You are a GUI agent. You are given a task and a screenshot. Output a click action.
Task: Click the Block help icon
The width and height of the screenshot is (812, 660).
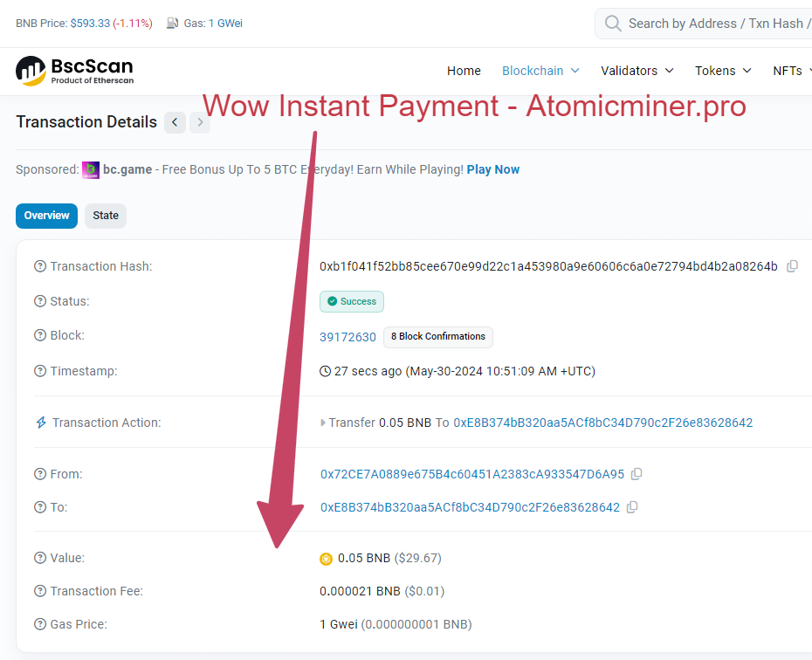pyautogui.click(x=40, y=335)
